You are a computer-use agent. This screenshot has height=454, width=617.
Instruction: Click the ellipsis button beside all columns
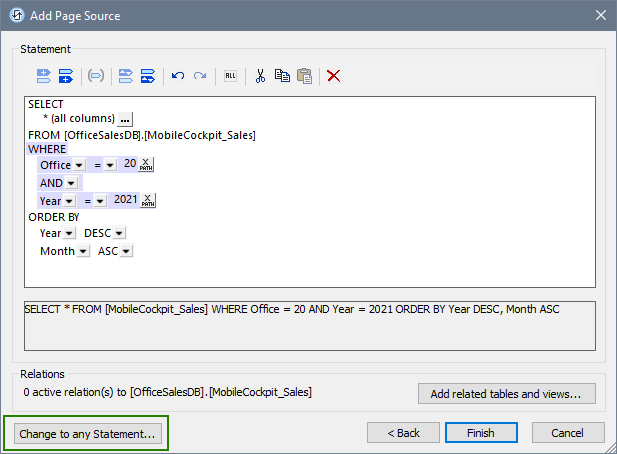coord(126,119)
